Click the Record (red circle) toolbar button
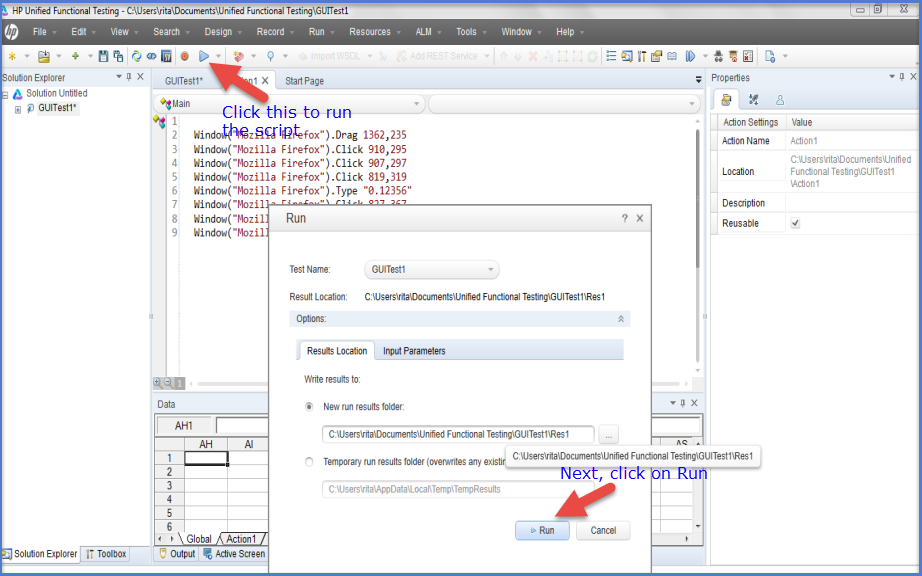Screen dimensions: 922x576 pos(185,56)
